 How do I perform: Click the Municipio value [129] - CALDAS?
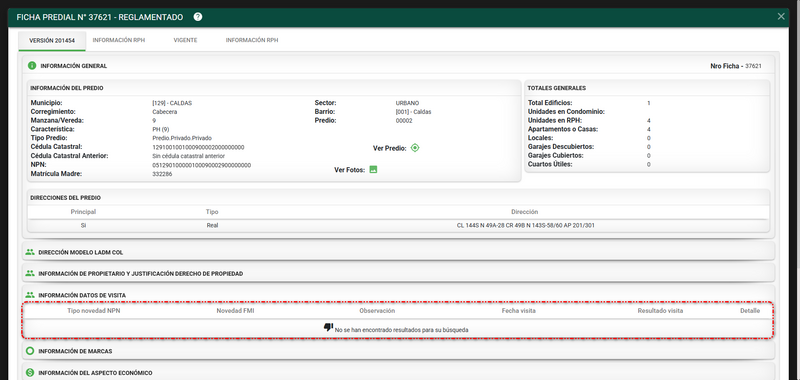tap(172, 103)
